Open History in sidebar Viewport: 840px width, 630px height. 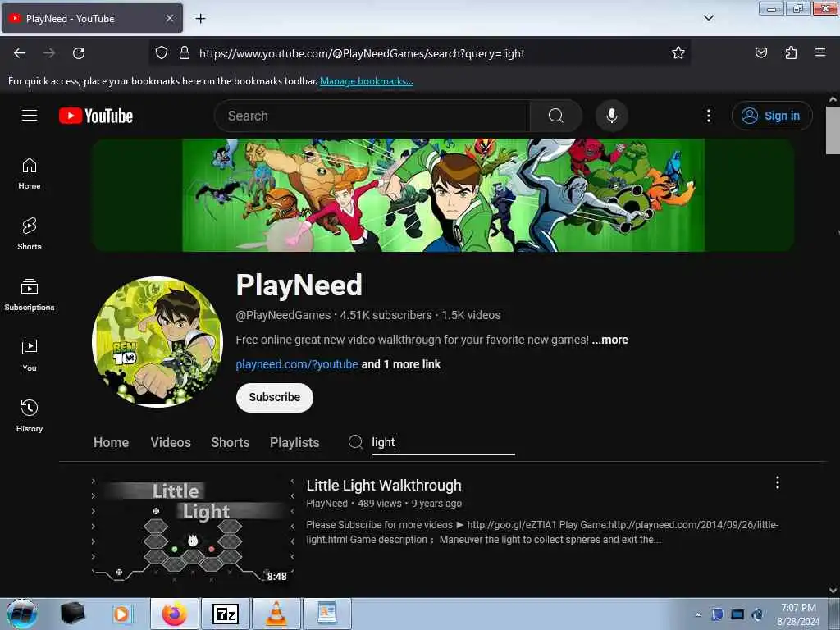tap(30, 416)
